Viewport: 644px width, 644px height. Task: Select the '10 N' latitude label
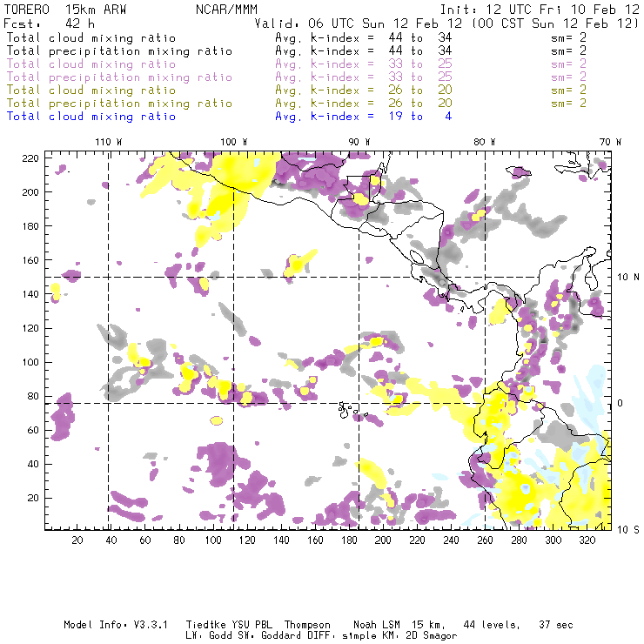point(628,278)
